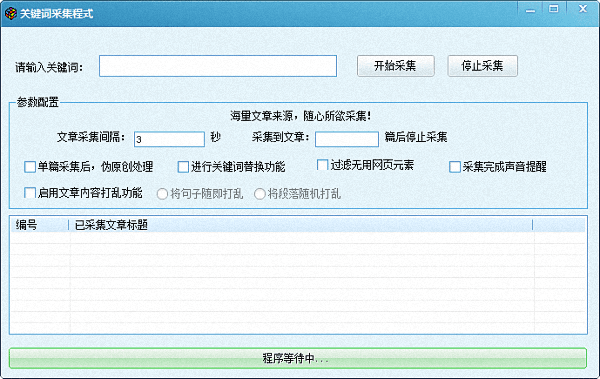Click the 程序等待中 progress bar
The image size is (600, 379).
pos(298,358)
